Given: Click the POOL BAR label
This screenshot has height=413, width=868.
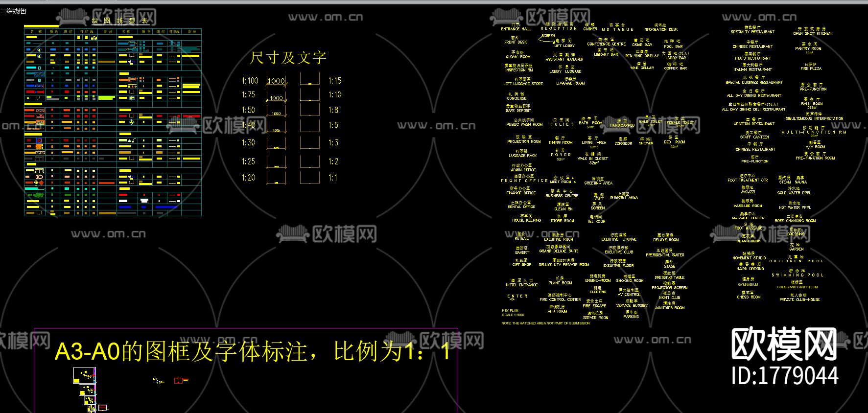Looking at the screenshot, I should tap(673, 46).
